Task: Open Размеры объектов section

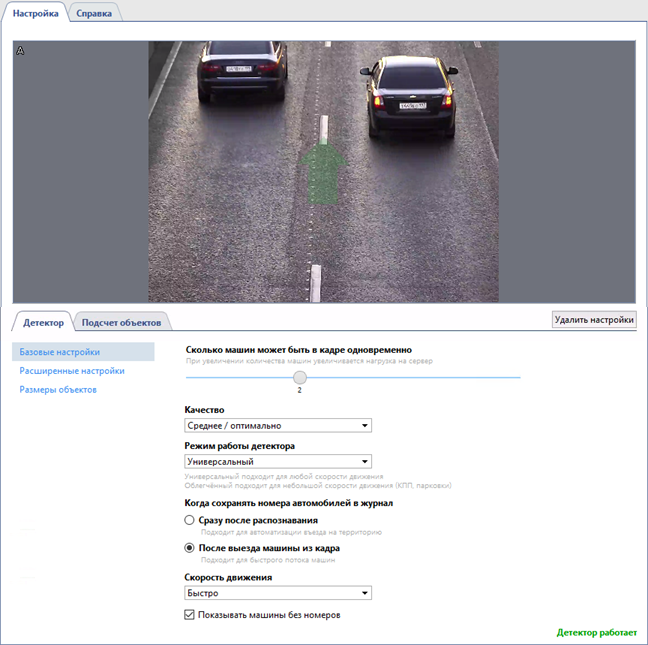Action: (x=58, y=390)
